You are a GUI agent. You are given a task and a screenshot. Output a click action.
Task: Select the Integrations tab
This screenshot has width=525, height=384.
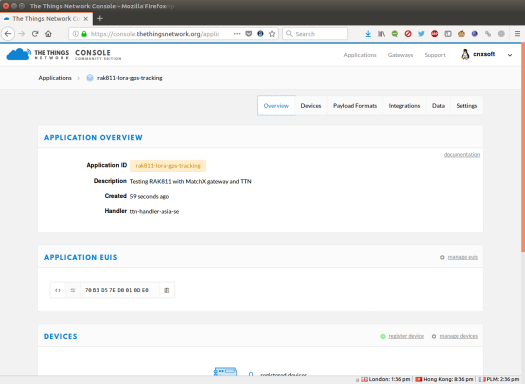coord(404,106)
